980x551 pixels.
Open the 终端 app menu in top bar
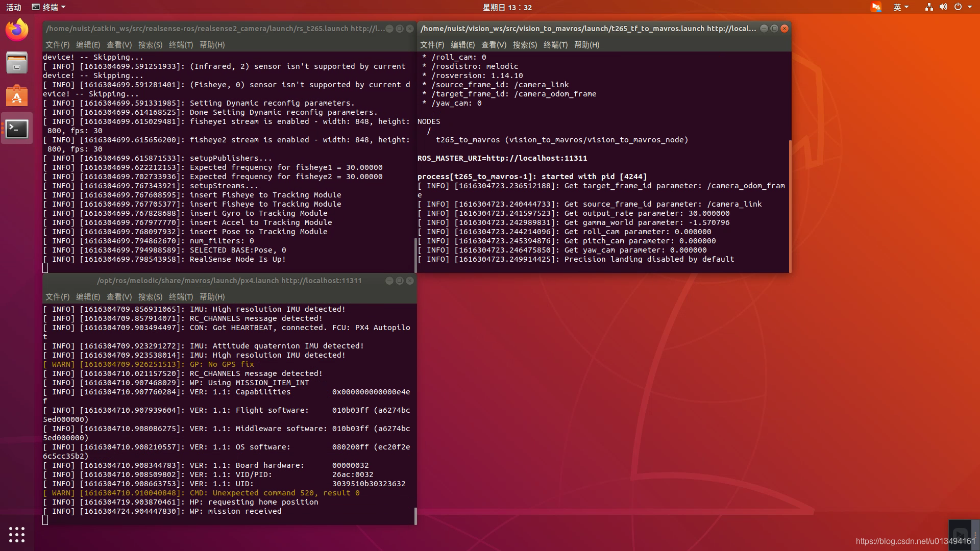[48, 7]
